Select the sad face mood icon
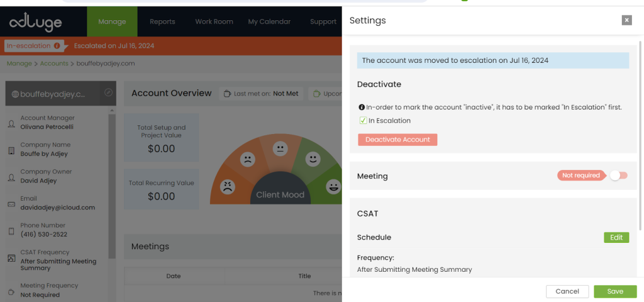Viewport: 644px width, 302px height. point(248,160)
